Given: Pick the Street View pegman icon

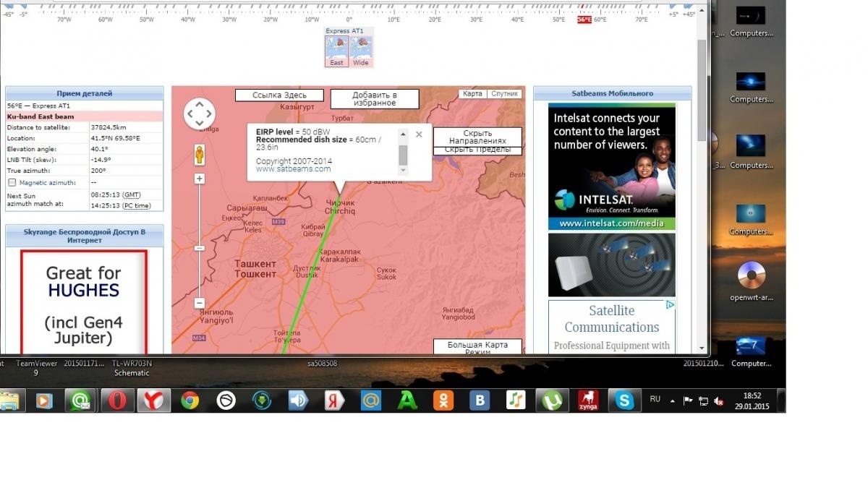Looking at the screenshot, I should coord(199,155).
